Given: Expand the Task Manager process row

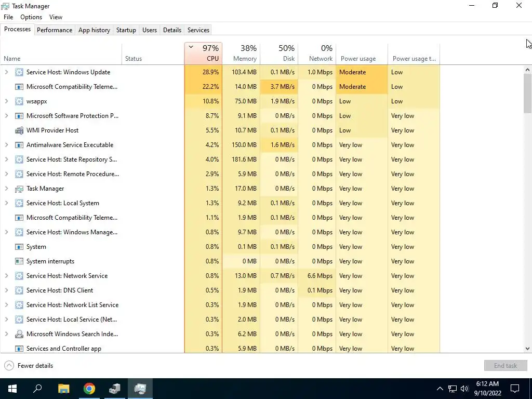Looking at the screenshot, I should (x=6, y=189).
